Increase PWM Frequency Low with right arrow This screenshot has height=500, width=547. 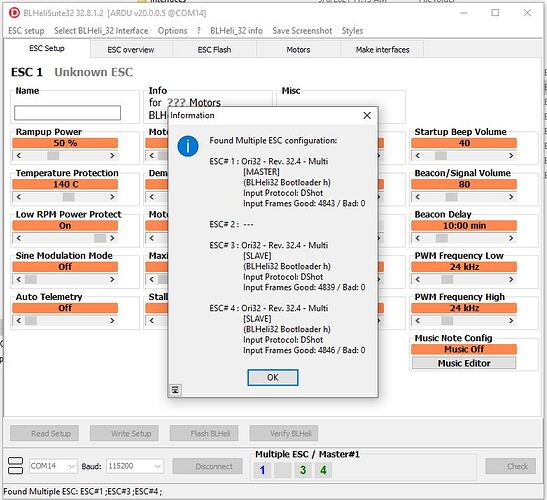tap(511, 279)
